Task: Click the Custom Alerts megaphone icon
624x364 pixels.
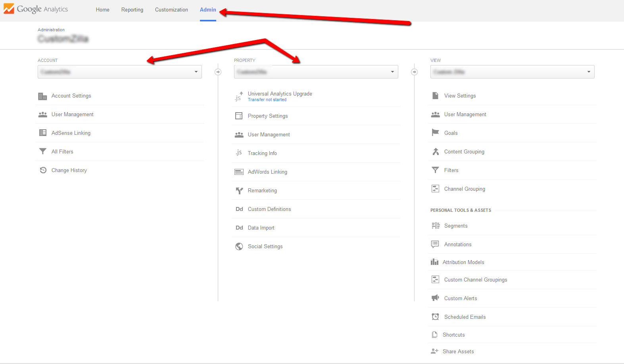Action: 435,298
